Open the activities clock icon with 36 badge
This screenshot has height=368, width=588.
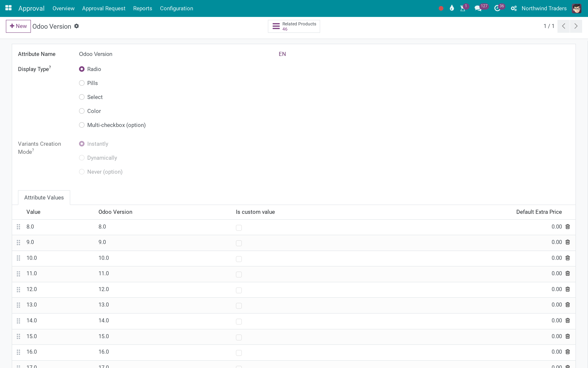[497, 8]
